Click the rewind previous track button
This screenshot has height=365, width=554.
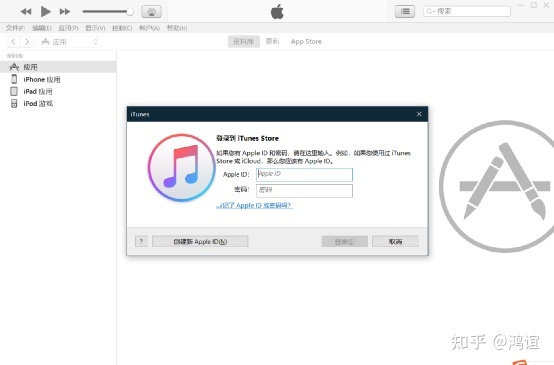26,12
